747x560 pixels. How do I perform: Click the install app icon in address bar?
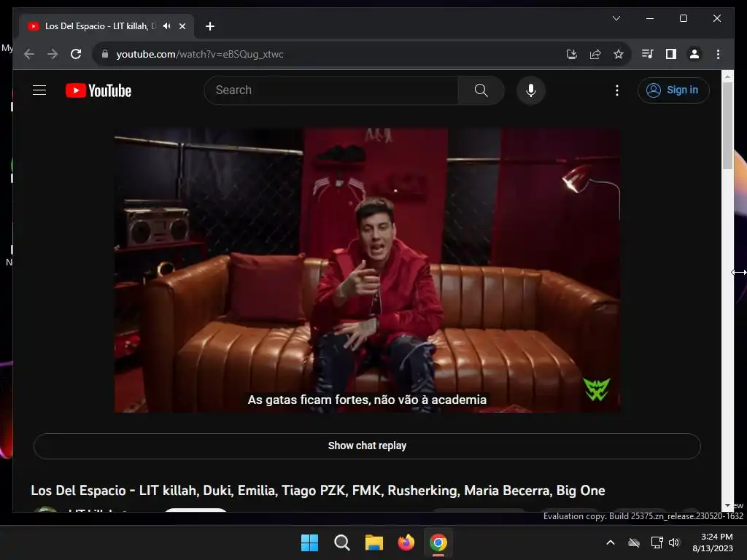pos(572,54)
